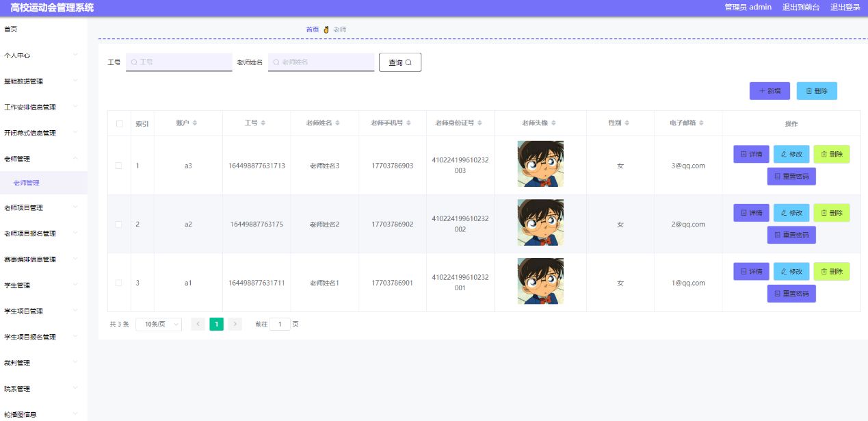Click 首页 link in the breadcrumb

coord(313,29)
